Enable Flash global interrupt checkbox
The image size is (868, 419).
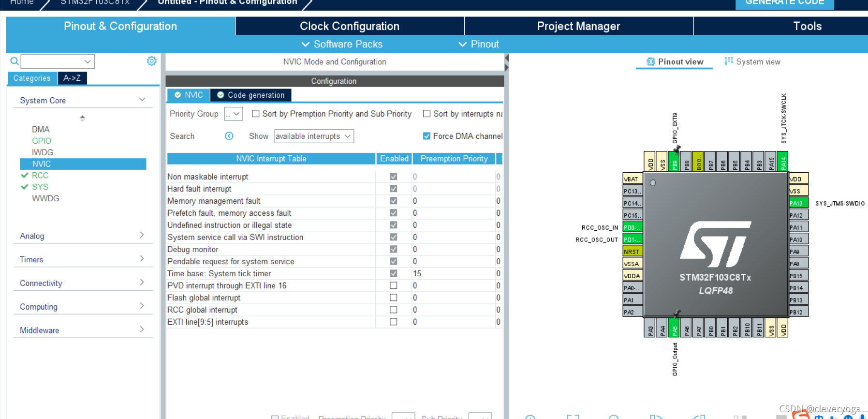coord(394,298)
